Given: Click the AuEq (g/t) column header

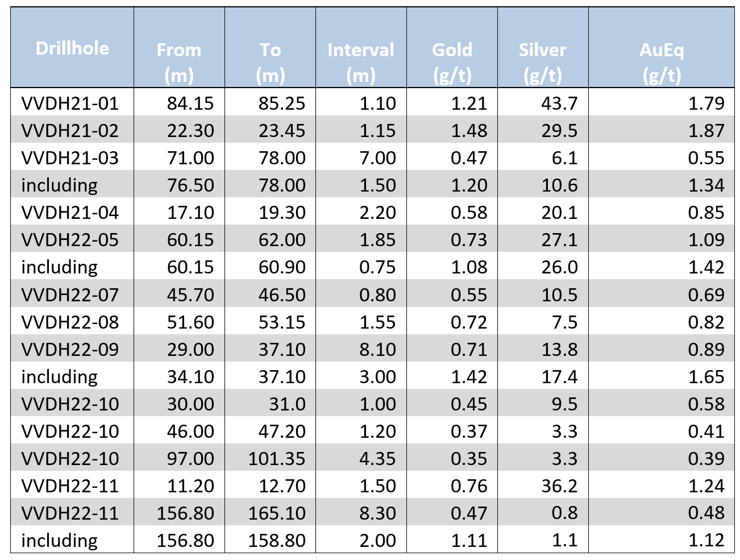Looking at the screenshot, I should pos(662,61).
